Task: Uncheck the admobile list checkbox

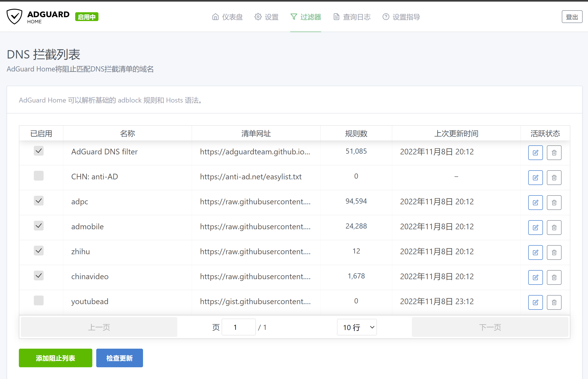Action: 39,226
